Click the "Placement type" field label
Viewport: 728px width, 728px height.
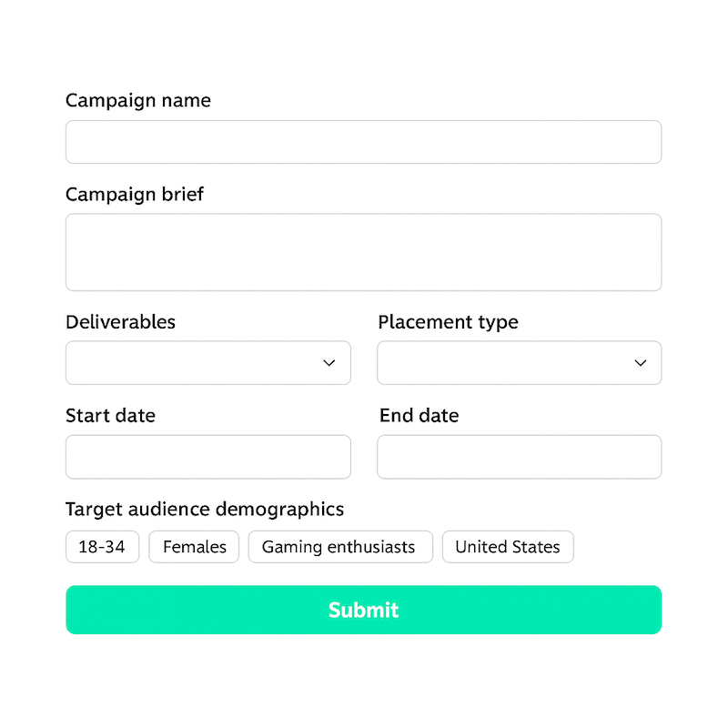pos(448,322)
